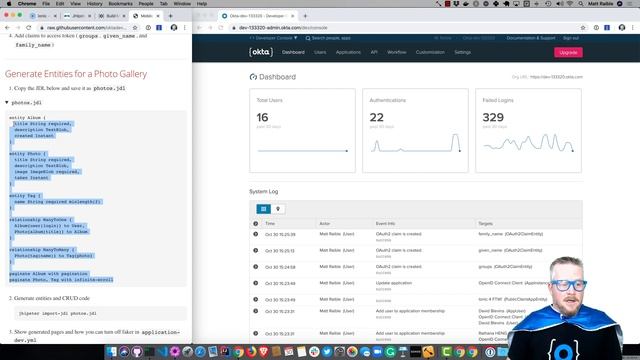Open the Applications nav item
The image size is (640, 360).
click(x=348, y=52)
